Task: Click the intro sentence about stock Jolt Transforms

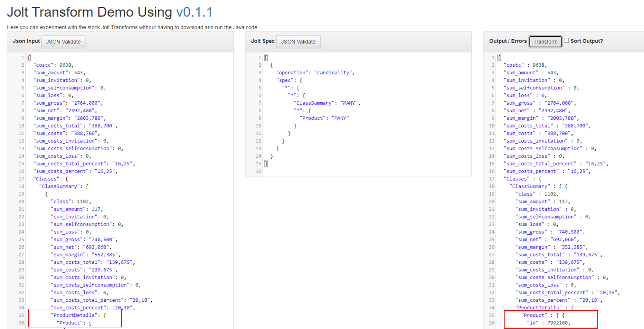Action: [x=133, y=27]
